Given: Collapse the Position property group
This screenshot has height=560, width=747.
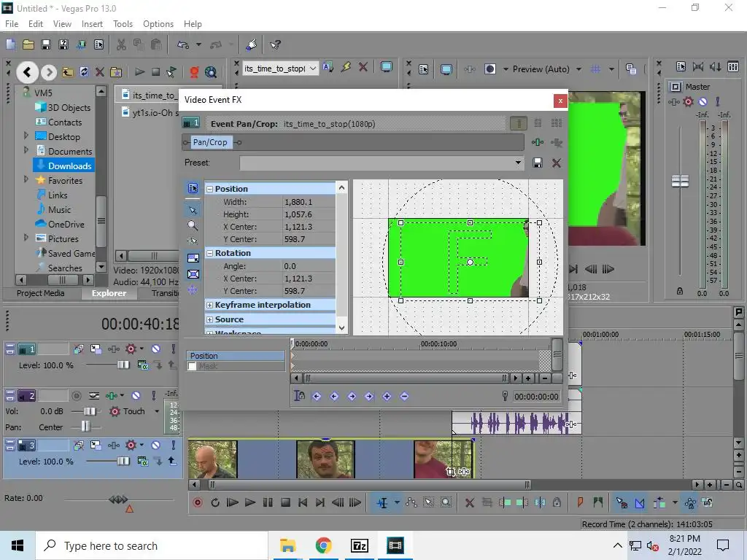Looking at the screenshot, I should click(209, 189).
